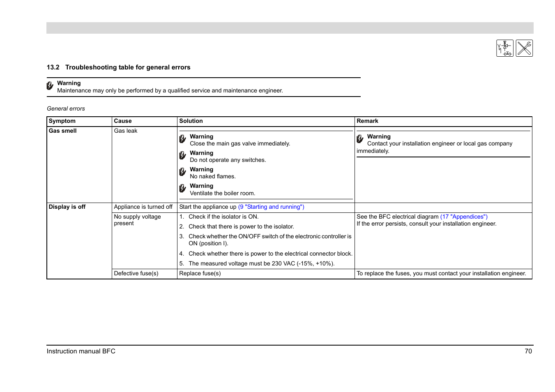Click the crossed wrench and screwdriver icon

coord(524,48)
